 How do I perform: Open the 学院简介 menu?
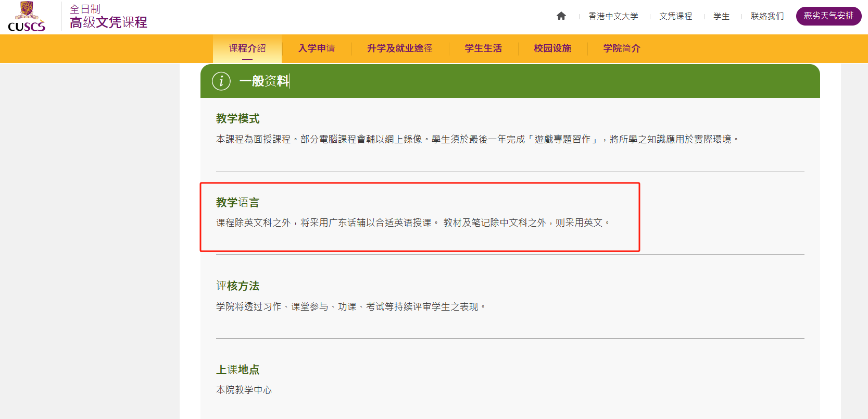tap(622, 48)
